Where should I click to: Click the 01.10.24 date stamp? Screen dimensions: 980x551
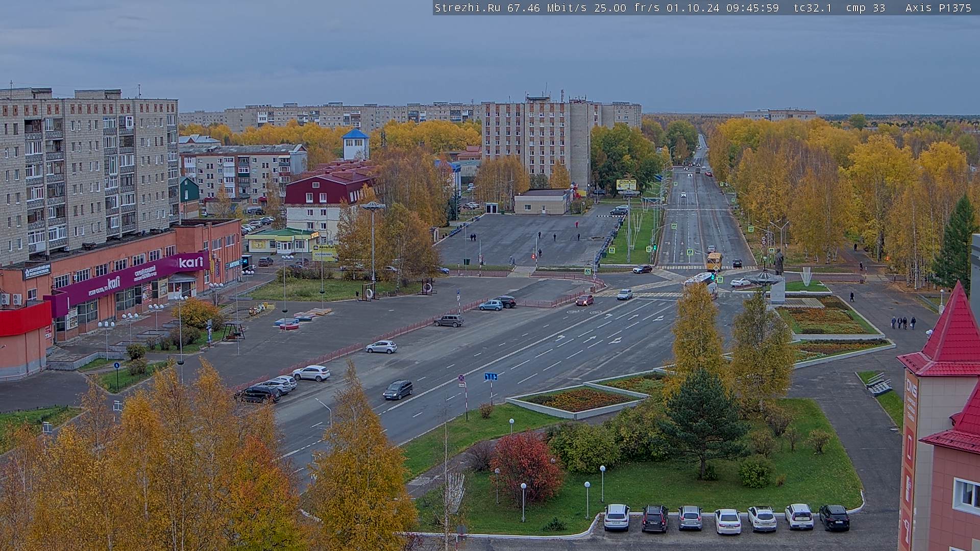click(x=693, y=8)
